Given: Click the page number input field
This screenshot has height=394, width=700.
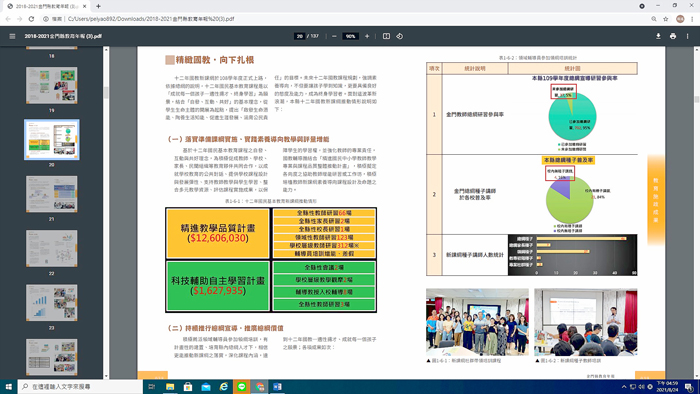Looking at the screenshot, I should [x=300, y=36].
